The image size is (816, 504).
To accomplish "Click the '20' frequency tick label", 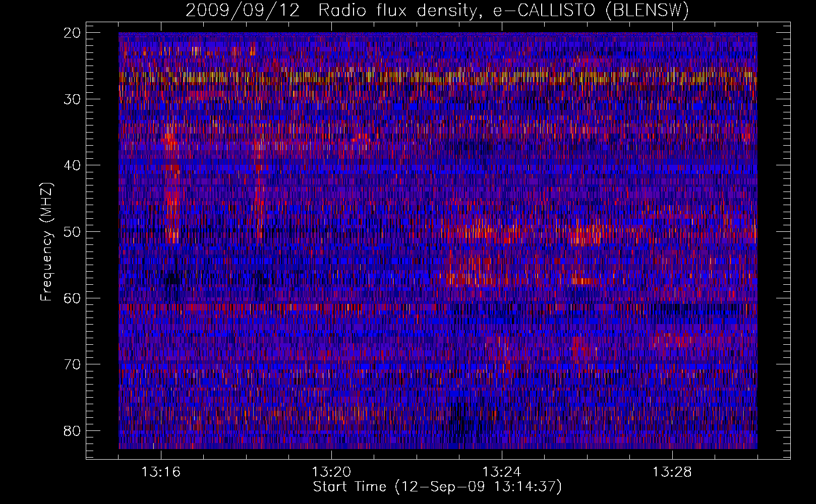I will click(x=72, y=33).
